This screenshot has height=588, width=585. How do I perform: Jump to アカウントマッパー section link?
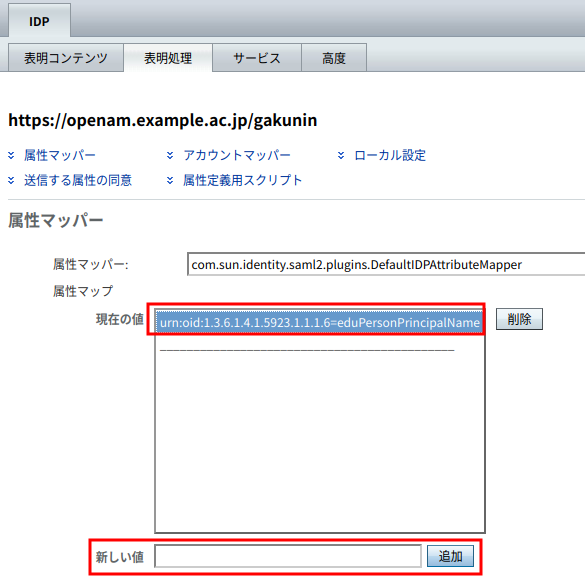click(x=237, y=155)
